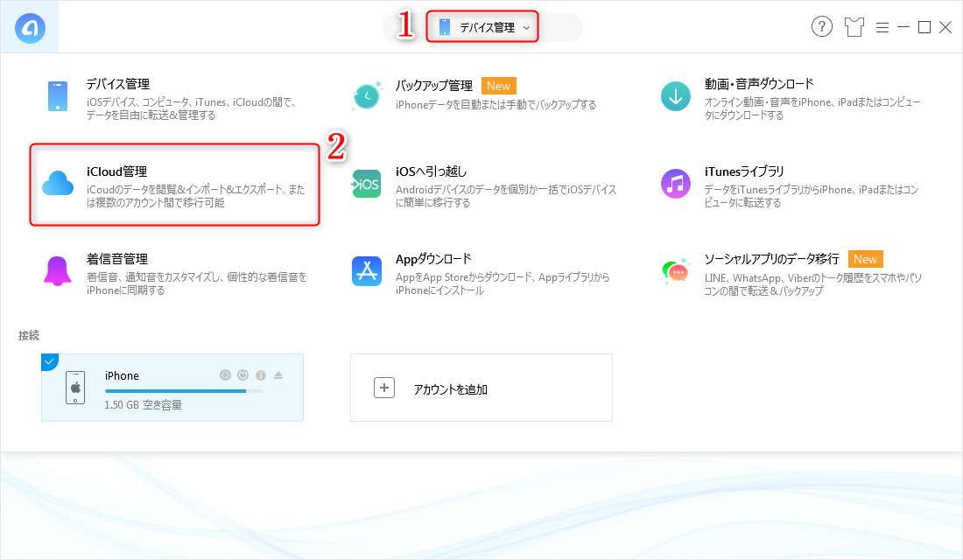Click iPhoneデータを自動または手動でバックアップする text

click(496, 105)
